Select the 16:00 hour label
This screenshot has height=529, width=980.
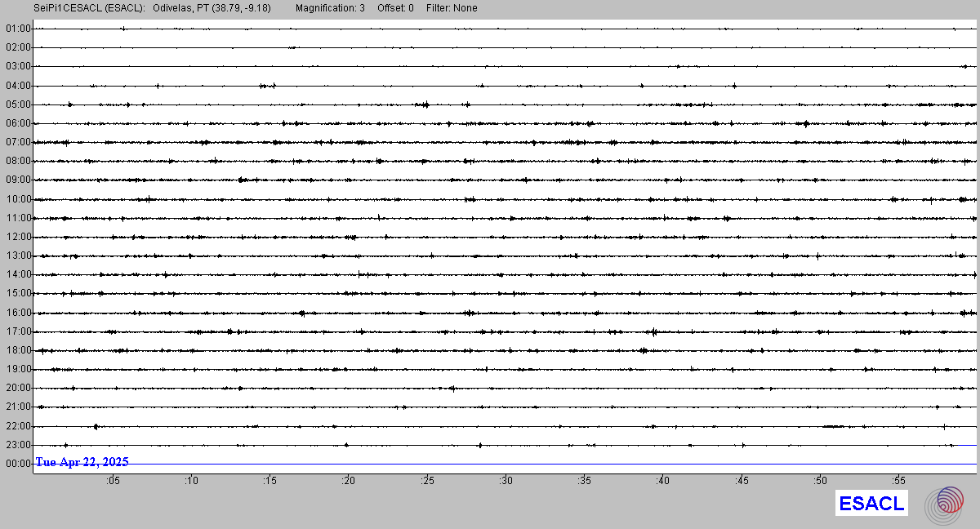(x=18, y=313)
